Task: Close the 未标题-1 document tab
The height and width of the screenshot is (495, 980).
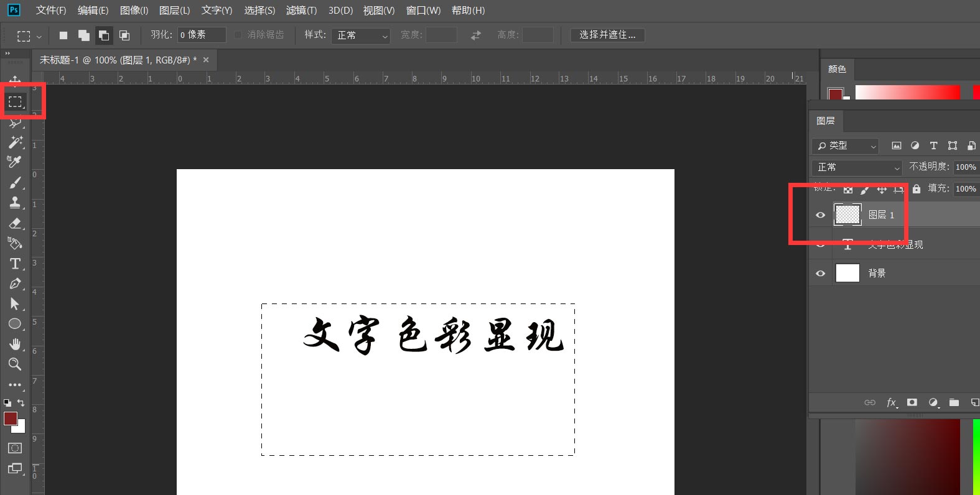Action: point(206,60)
